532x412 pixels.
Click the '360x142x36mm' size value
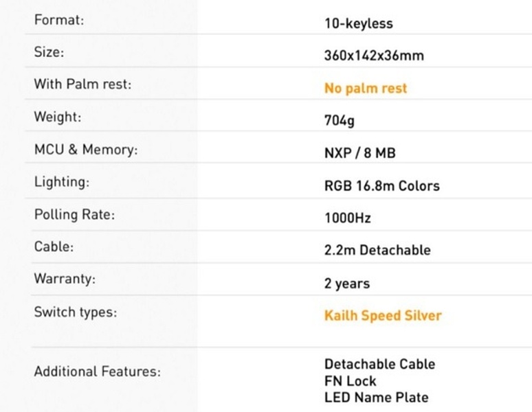tap(373, 56)
